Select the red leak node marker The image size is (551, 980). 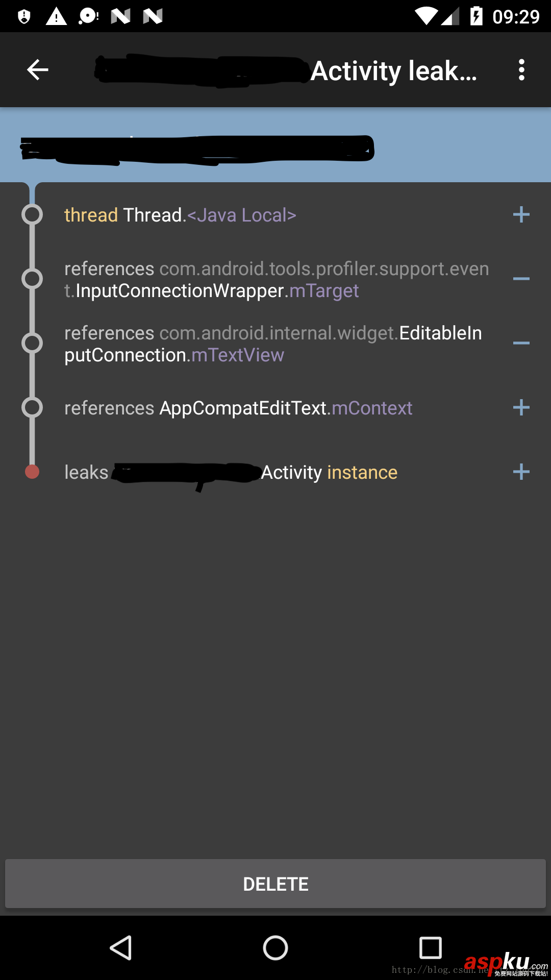[x=32, y=472]
